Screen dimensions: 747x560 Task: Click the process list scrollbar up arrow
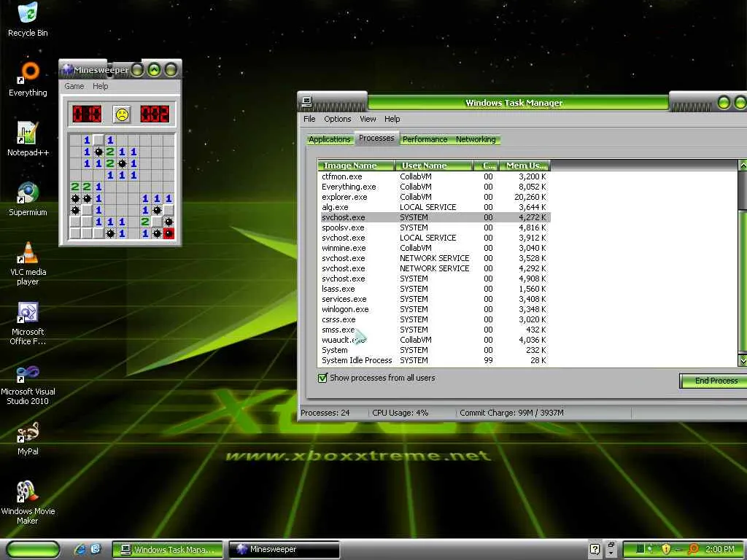point(742,166)
